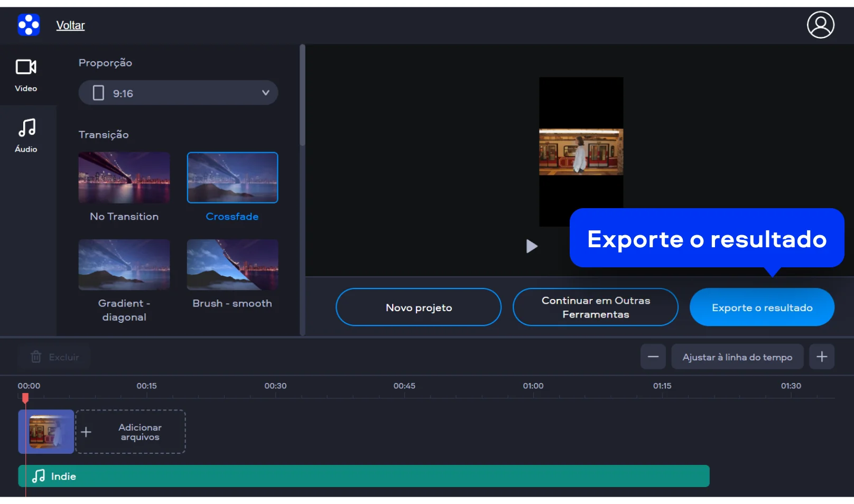Screen dimensions: 854x504
Task: Click the red playhead marker on timeline
Action: click(25, 398)
